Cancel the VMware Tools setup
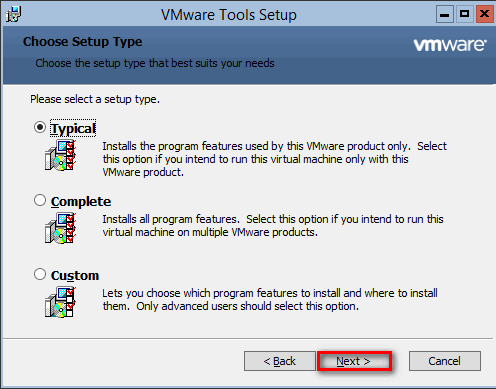This screenshot has height=389, width=496. (445, 361)
